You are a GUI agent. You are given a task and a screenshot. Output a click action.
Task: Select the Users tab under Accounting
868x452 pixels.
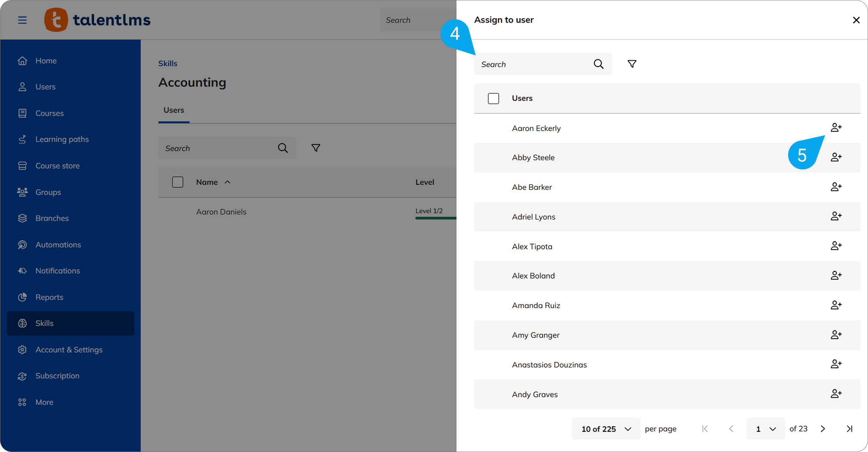click(x=174, y=110)
